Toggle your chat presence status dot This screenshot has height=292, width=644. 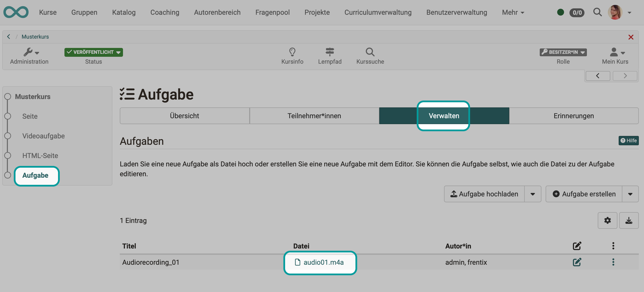561,12
